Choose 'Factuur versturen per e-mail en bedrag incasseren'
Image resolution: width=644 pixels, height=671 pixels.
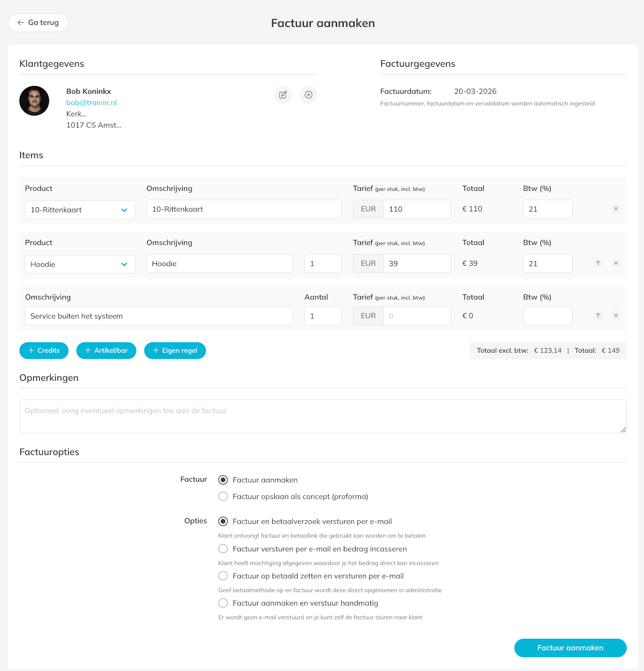click(223, 549)
